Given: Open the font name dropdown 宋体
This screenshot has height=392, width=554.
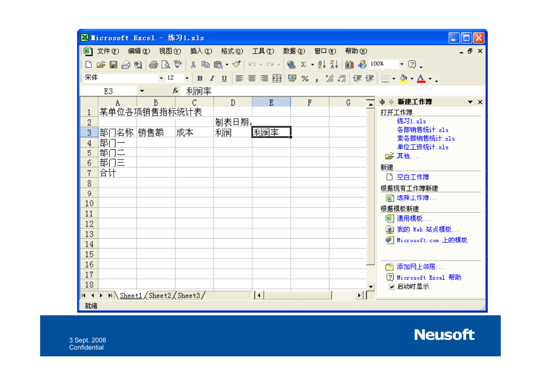Looking at the screenshot, I should [x=162, y=78].
